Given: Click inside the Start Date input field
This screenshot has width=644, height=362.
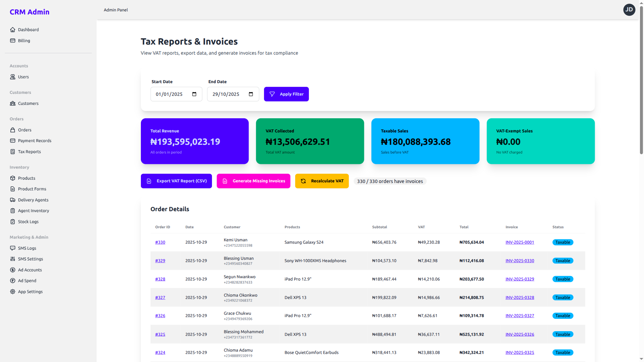Looking at the screenshot, I should [171, 94].
